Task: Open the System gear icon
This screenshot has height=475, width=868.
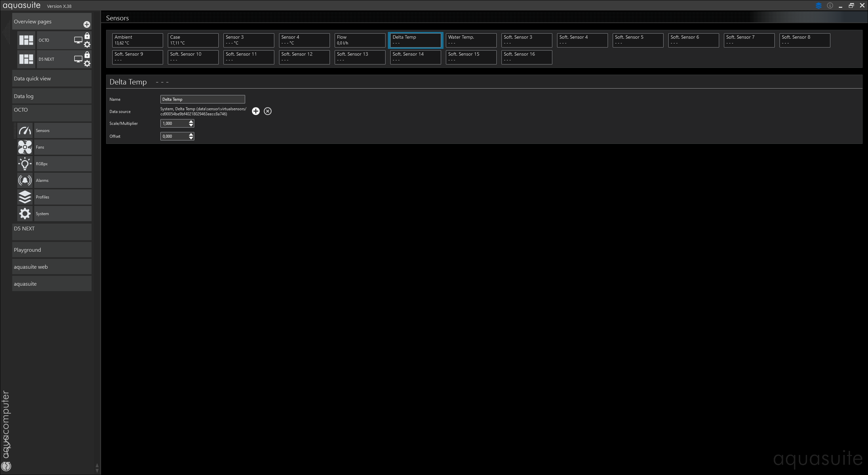Action: click(25, 214)
